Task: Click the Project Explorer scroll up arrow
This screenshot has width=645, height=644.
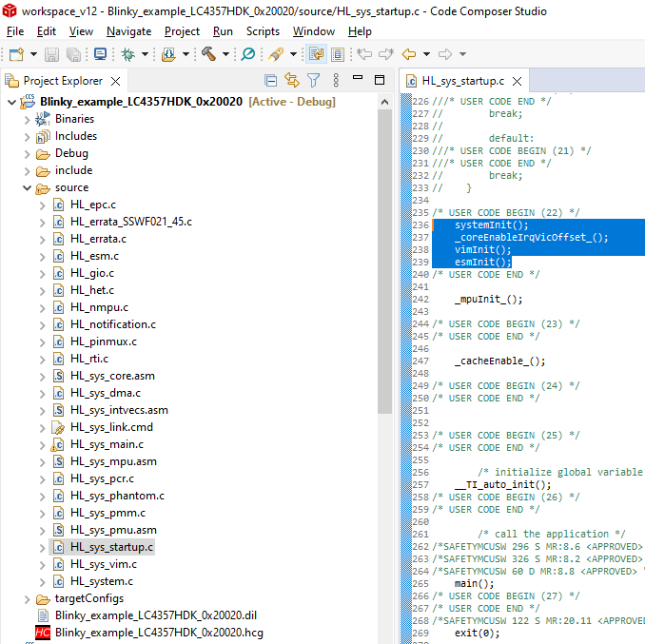Action: [384, 102]
